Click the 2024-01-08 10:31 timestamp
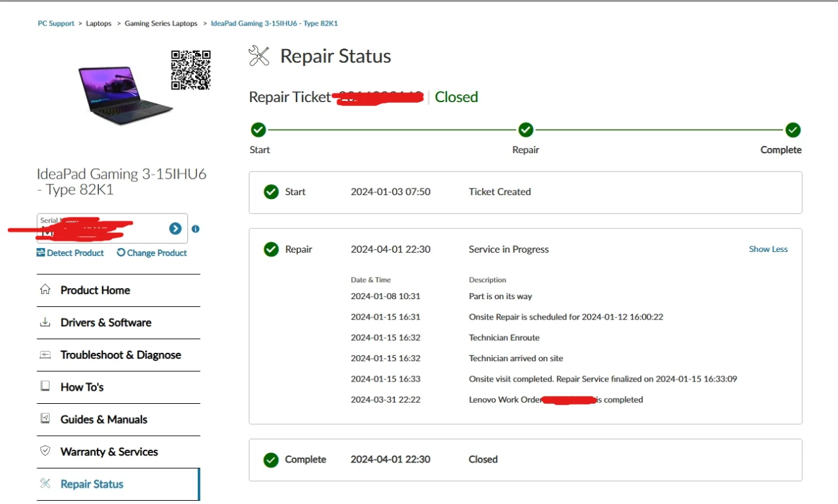The width and height of the screenshot is (838, 504). (386, 297)
